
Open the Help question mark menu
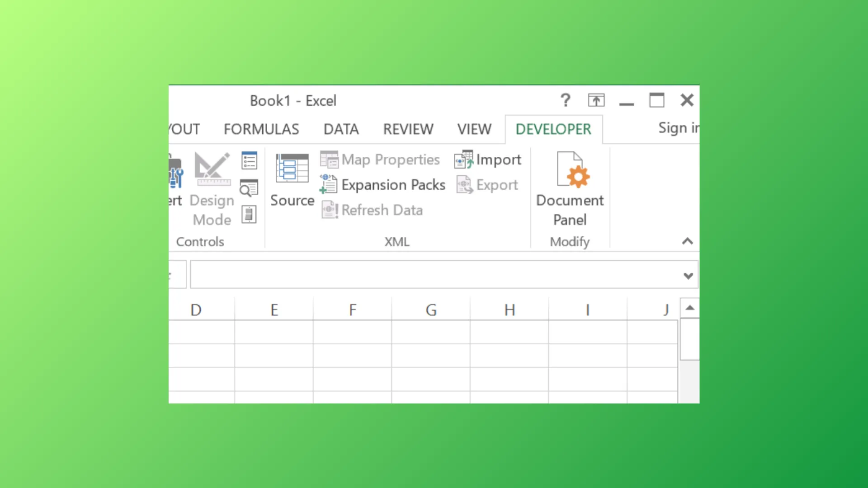click(566, 100)
